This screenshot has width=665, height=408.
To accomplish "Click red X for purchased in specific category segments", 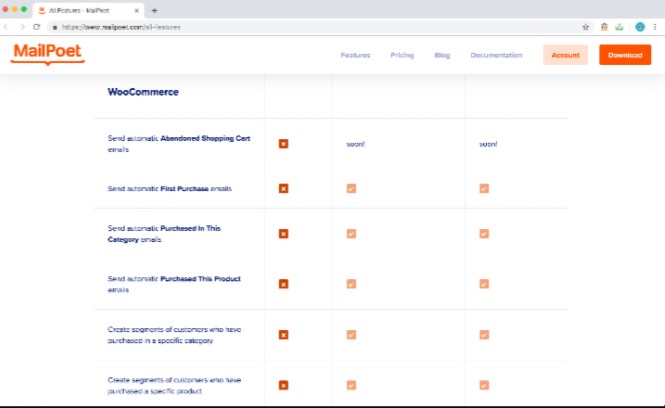I will pos(283,335).
